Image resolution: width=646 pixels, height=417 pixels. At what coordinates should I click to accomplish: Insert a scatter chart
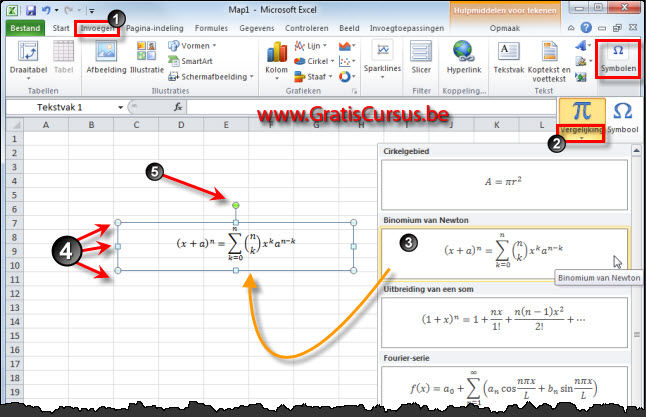tap(346, 61)
